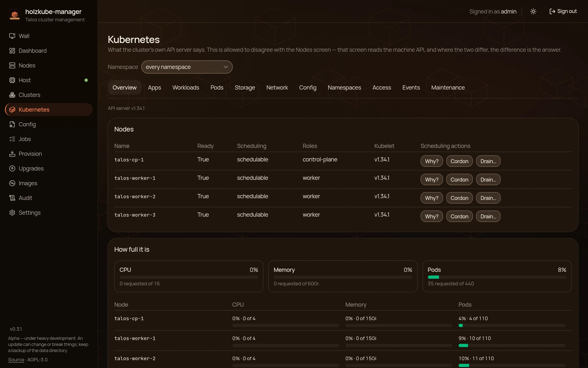Open the sidebar Config file icon
The height and width of the screenshot is (368, 588).
(x=12, y=124)
